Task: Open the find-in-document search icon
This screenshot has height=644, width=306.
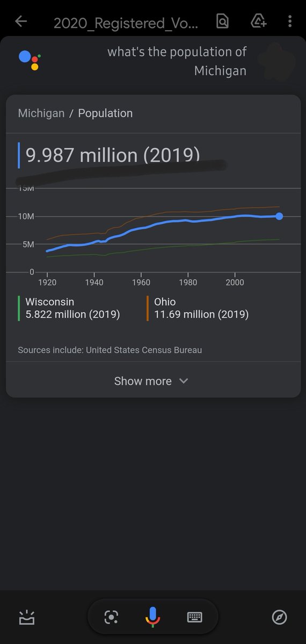Action: (222, 21)
